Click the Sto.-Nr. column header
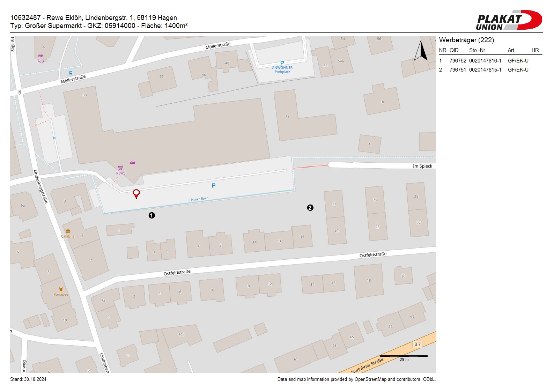Viewport: 554px width, 392px height. point(478,50)
